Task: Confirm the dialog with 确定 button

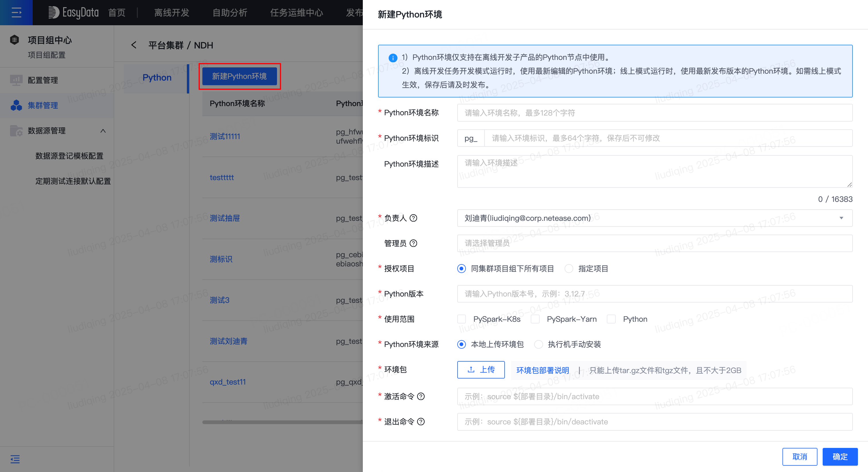Action: click(x=840, y=457)
